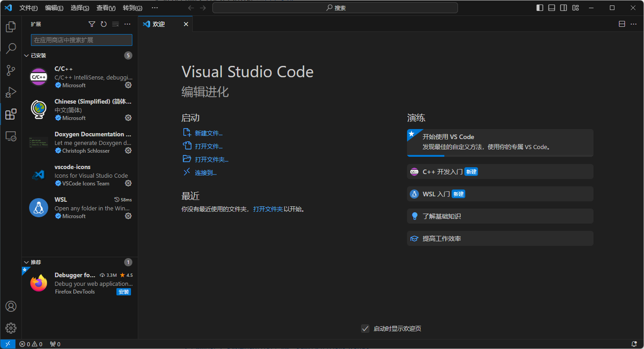Click the title bar 搜索 command center
The height and width of the screenshot is (349, 644).
coord(335,8)
